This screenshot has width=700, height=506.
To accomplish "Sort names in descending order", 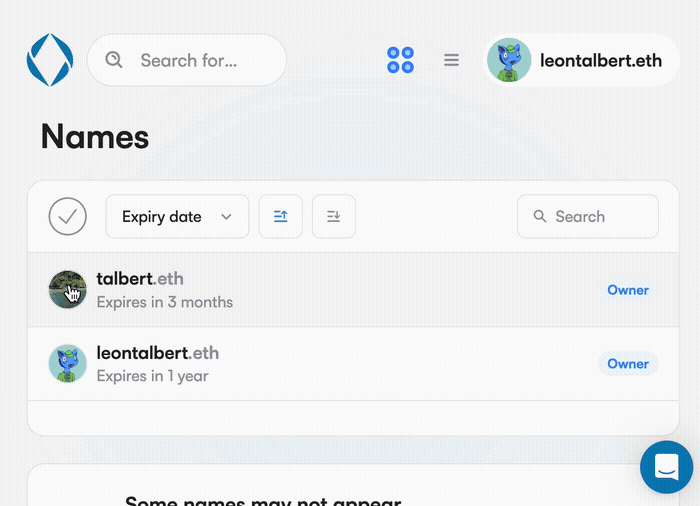I will coord(334,216).
